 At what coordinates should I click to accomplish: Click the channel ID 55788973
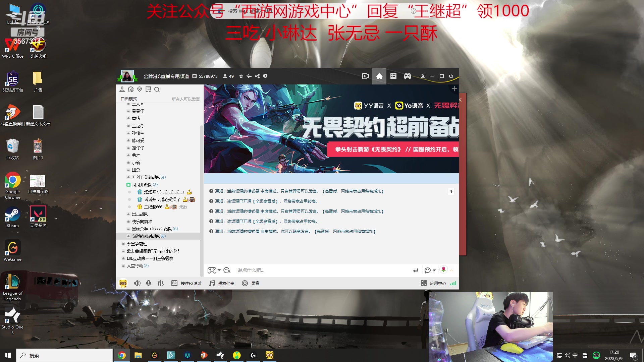click(205, 76)
